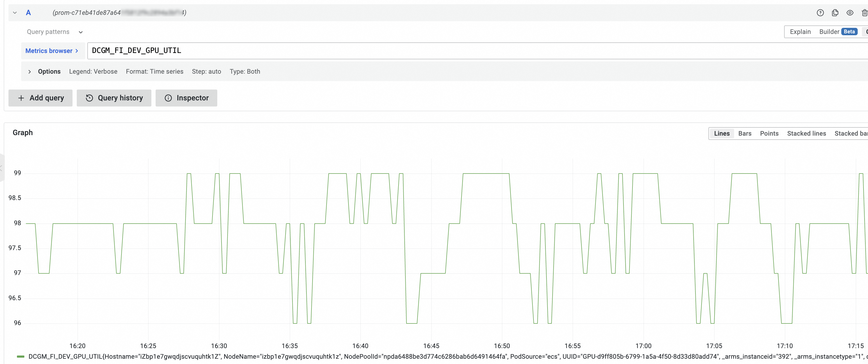
Task: Collapse query row A with chevron
Action: click(x=15, y=13)
